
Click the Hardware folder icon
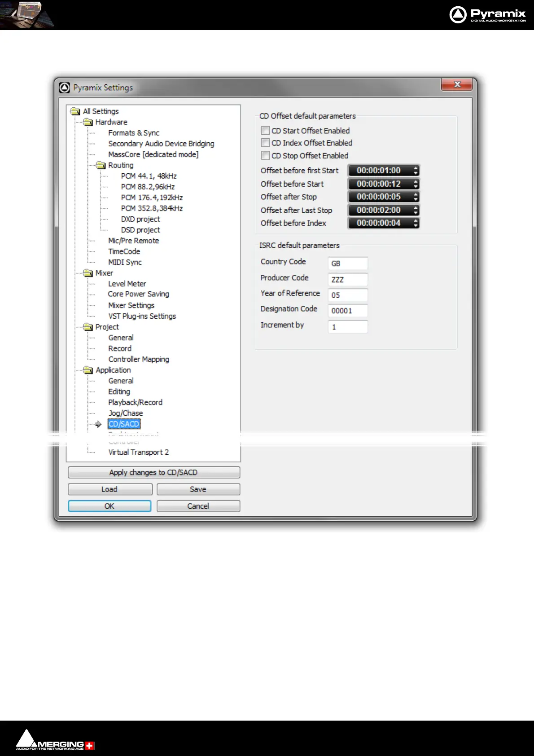(x=88, y=122)
